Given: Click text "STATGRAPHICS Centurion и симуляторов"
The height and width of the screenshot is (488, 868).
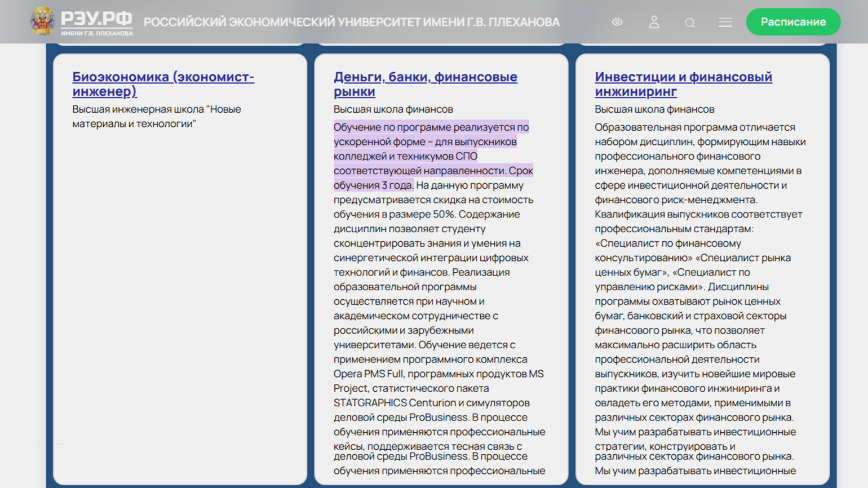Looking at the screenshot, I should (431, 403).
